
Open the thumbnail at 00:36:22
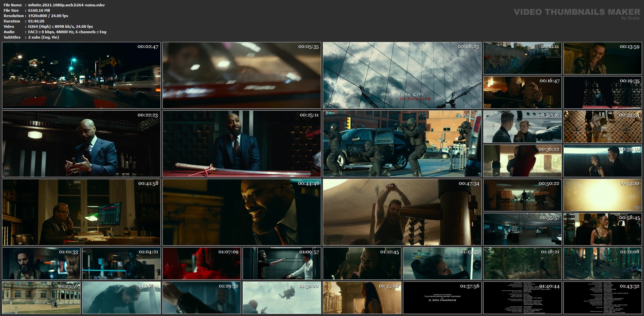coord(523,161)
